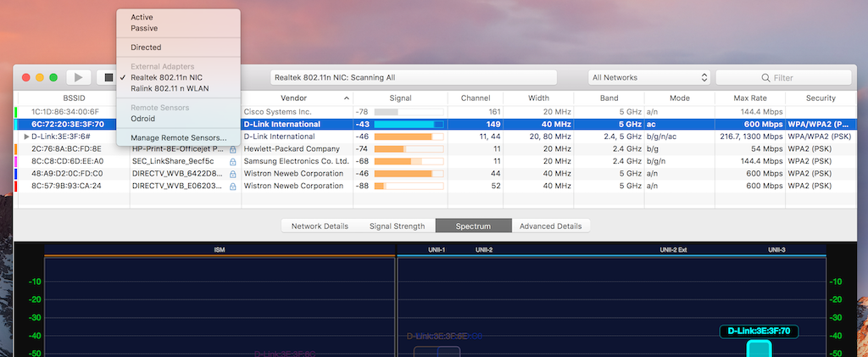Select BSSID 2C:76:8A:BC:FD:8E
Image resolution: width=868 pixels, height=357 pixels.
coord(66,149)
